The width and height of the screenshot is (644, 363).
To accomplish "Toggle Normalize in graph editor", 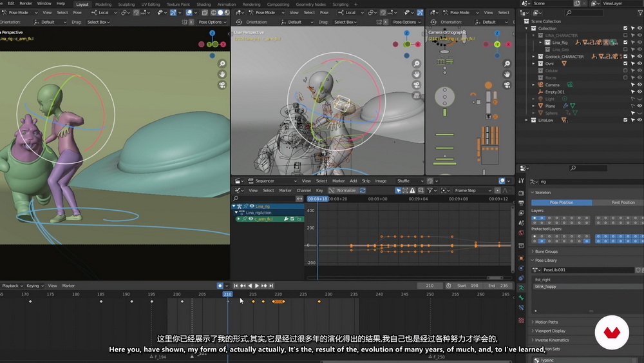I will [343, 190].
